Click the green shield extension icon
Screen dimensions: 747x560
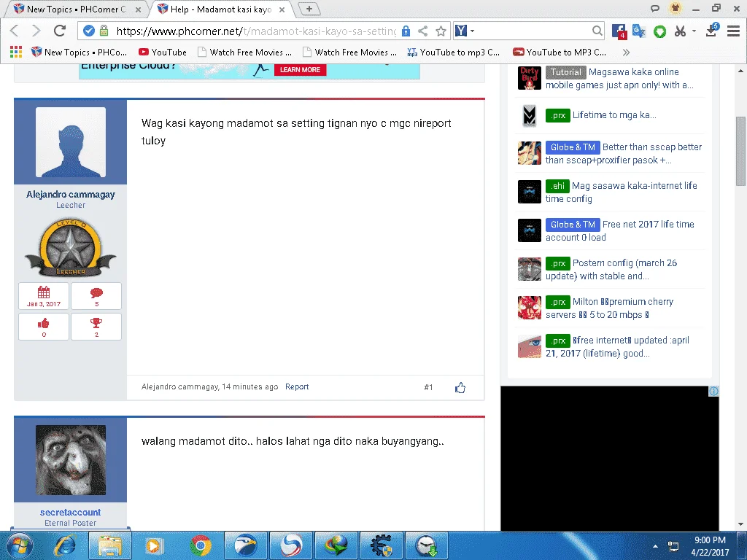pos(659,31)
